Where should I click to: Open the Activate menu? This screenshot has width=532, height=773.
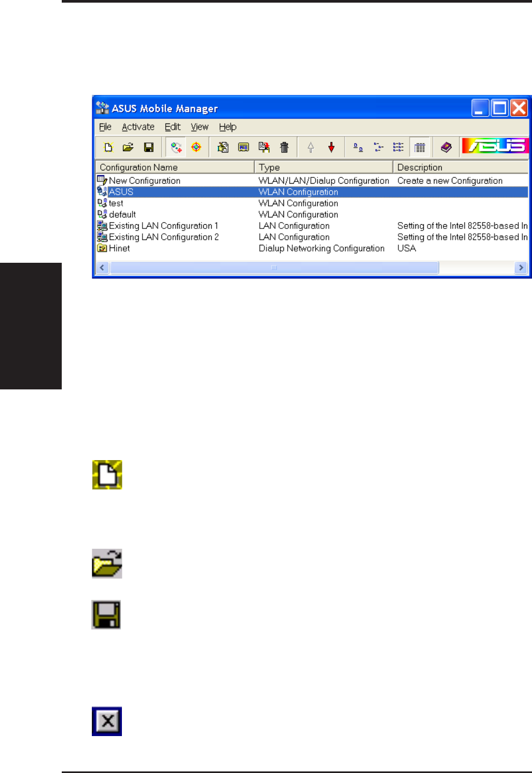[x=138, y=127]
